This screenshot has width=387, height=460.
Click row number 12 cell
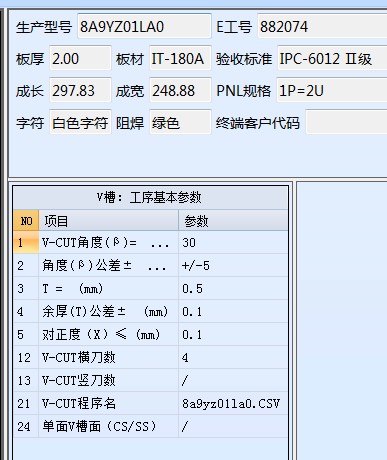26,357
